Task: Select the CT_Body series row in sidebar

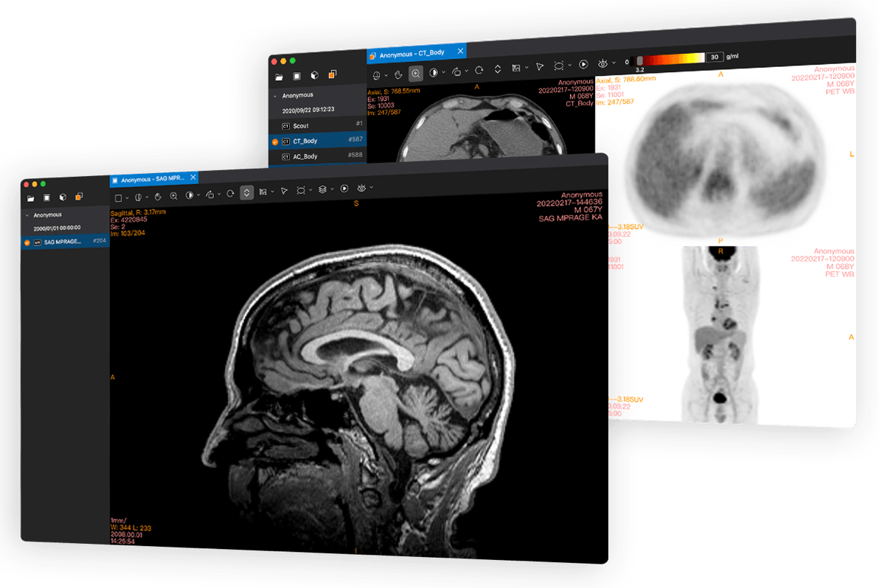Action: [318, 140]
